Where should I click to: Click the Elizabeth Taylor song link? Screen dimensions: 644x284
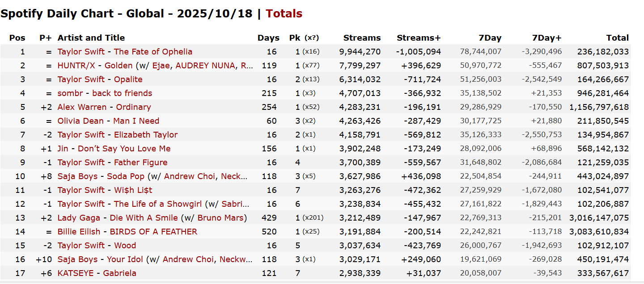point(146,135)
